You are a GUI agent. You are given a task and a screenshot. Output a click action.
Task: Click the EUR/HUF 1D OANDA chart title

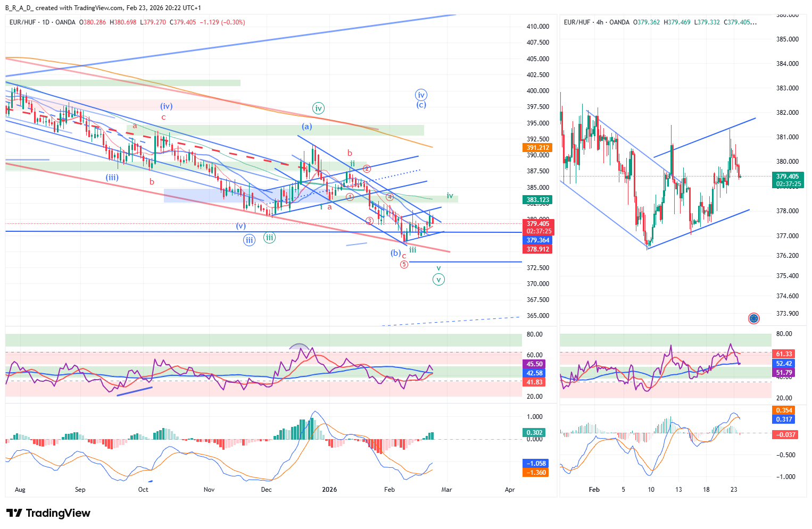click(x=43, y=22)
